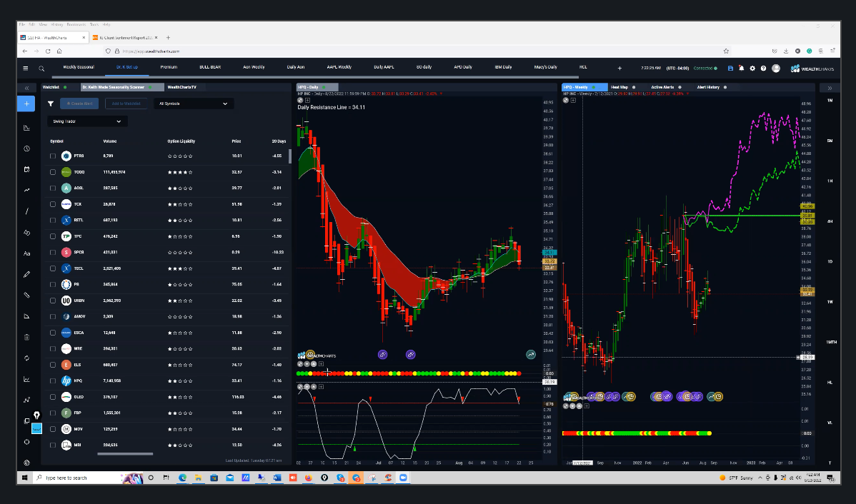Click the scanner vertical scrollbar thumb
856x504 pixels.
click(x=290, y=156)
